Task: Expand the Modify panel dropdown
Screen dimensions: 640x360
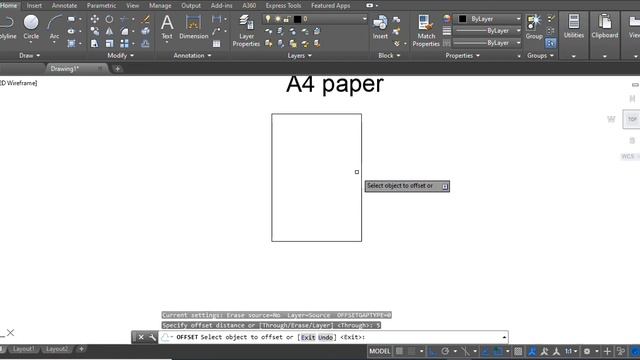Action: click(120, 55)
